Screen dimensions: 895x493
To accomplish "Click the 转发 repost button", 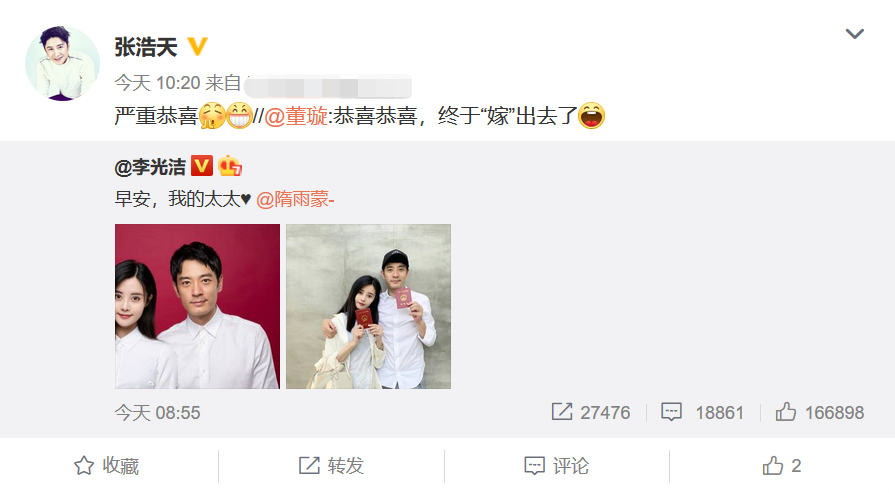I will [x=332, y=466].
